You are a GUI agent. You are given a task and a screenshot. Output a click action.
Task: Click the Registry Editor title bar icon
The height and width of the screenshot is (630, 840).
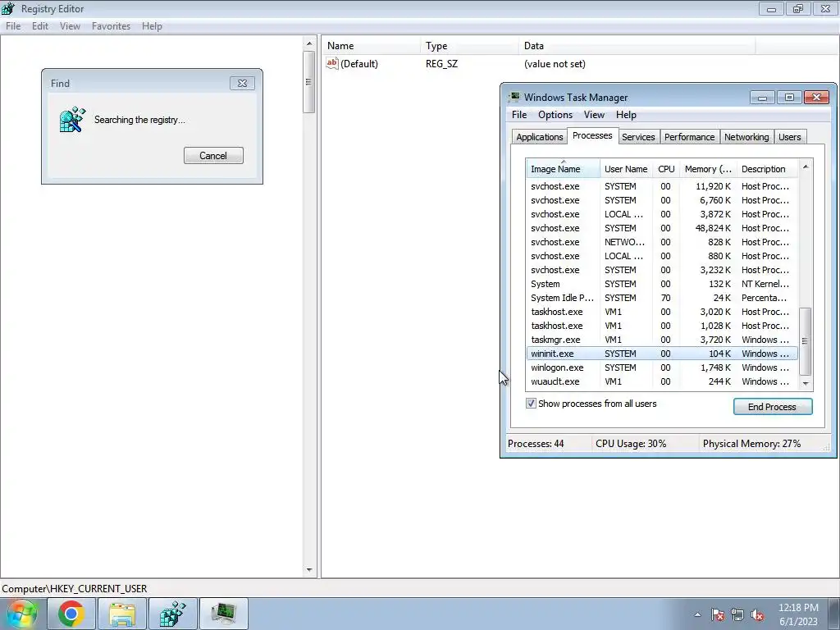[x=8, y=8]
